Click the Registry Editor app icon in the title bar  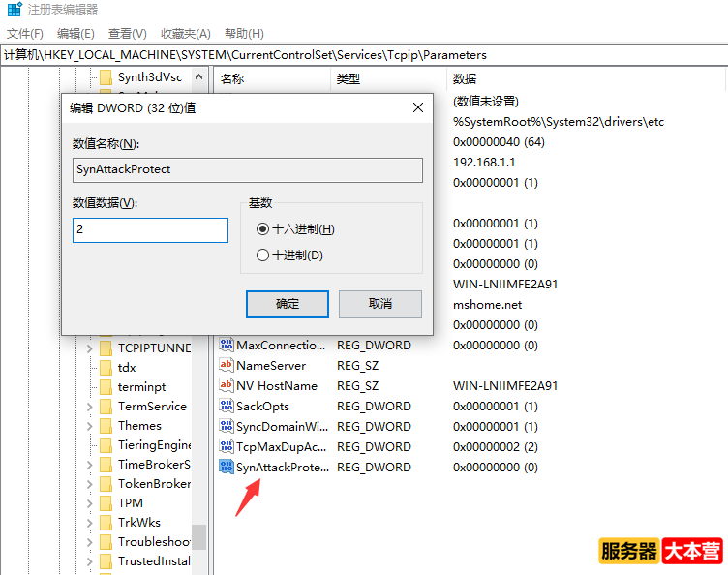click(15, 10)
